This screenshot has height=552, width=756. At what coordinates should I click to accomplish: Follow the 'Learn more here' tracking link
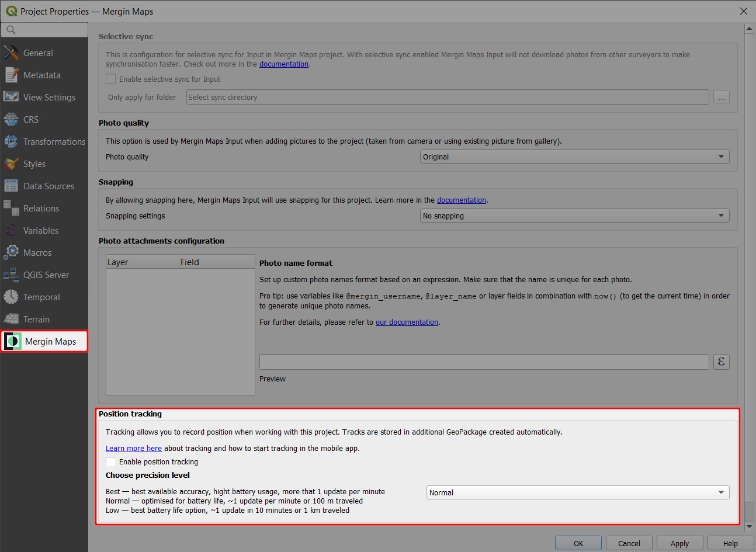click(134, 448)
